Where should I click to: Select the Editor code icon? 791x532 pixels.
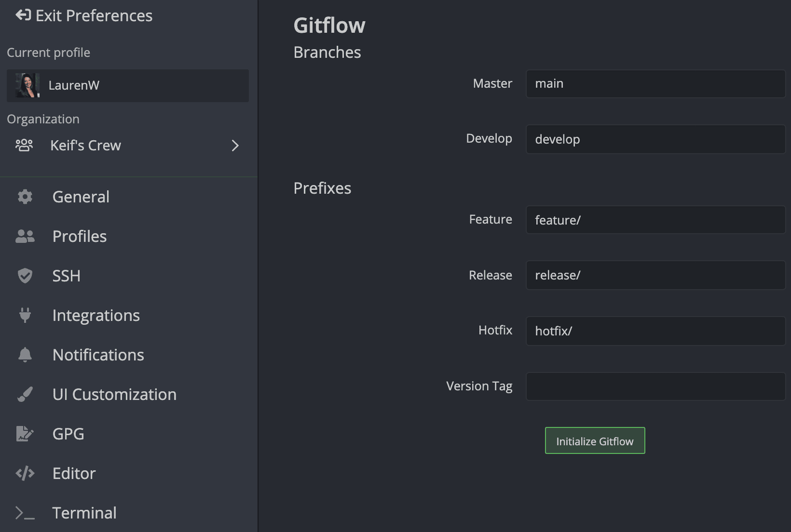coord(25,473)
